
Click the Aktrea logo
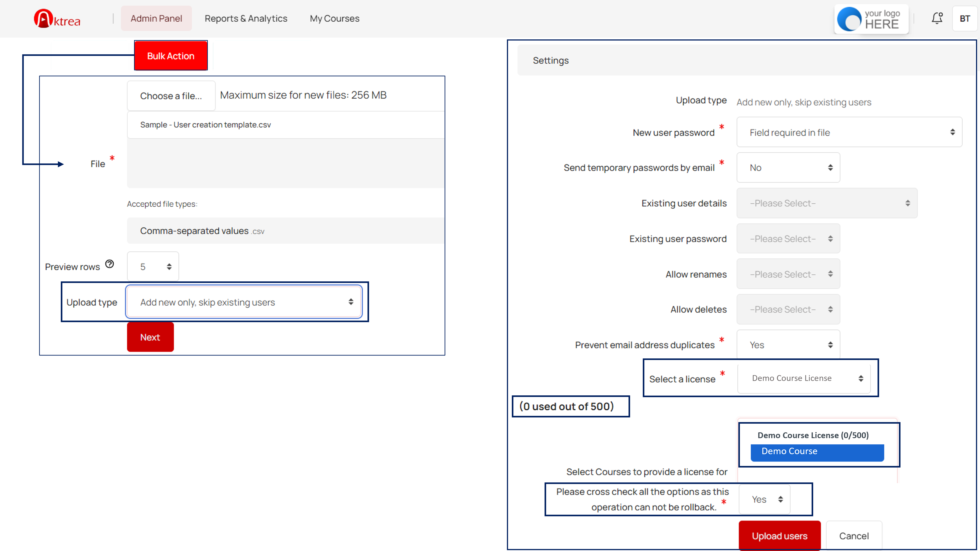pos(57,19)
